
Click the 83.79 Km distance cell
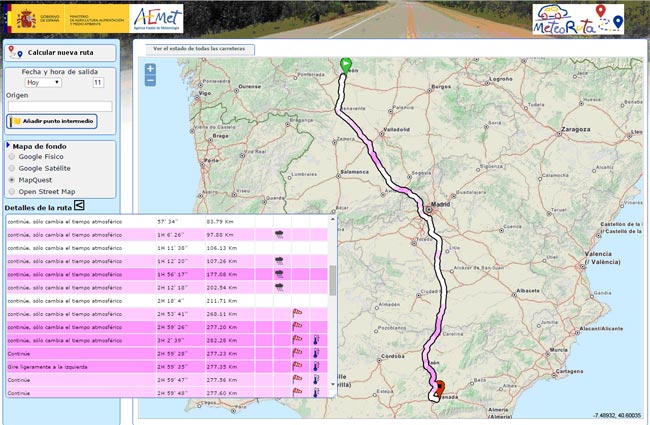click(x=230, y=222)
